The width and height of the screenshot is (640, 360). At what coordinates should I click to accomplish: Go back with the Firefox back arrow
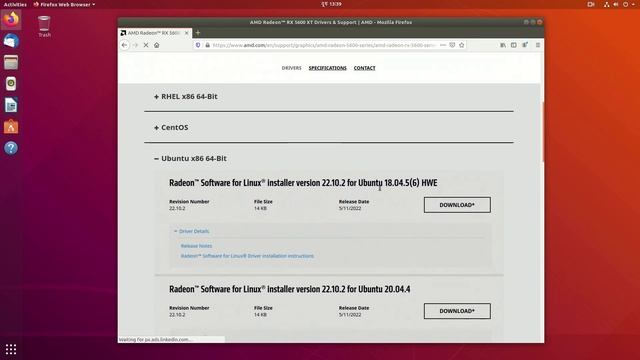(125, 45)
